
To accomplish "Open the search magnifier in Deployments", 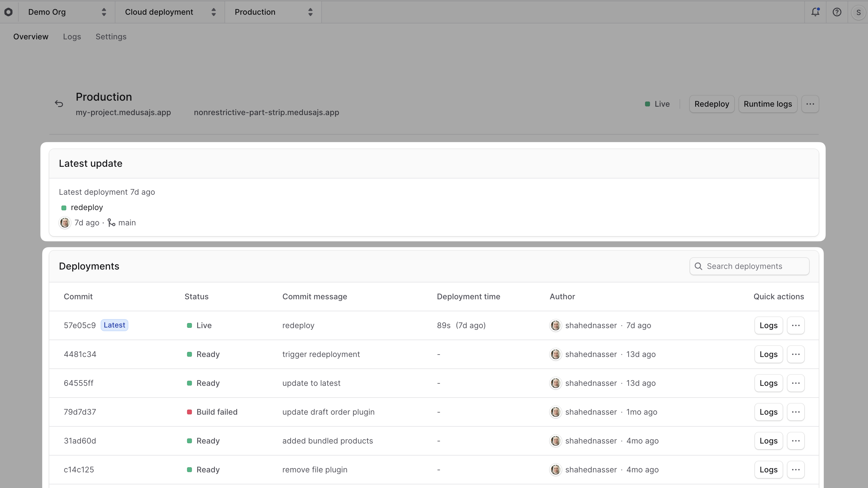I will click(699, 266).
